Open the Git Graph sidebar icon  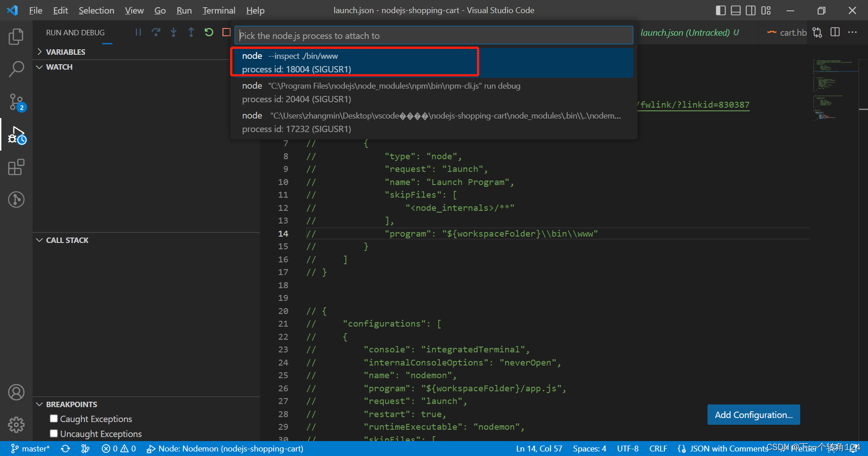point(16,199)
